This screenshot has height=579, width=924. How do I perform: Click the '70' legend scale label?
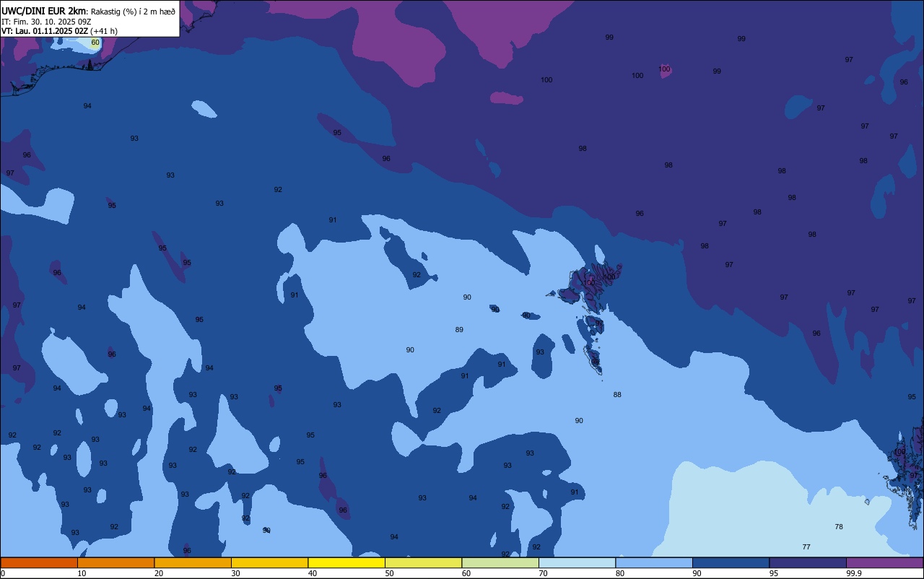click(543, 573)
